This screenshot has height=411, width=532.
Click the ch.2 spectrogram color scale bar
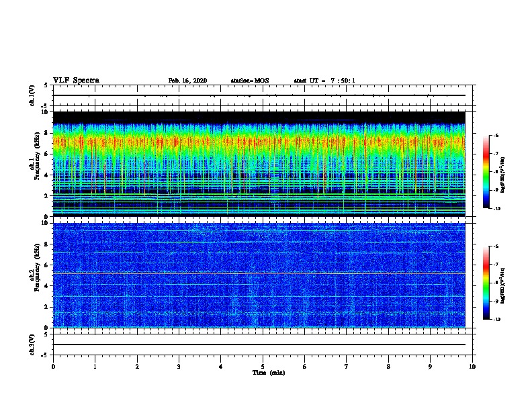click(x=486, y=283)
